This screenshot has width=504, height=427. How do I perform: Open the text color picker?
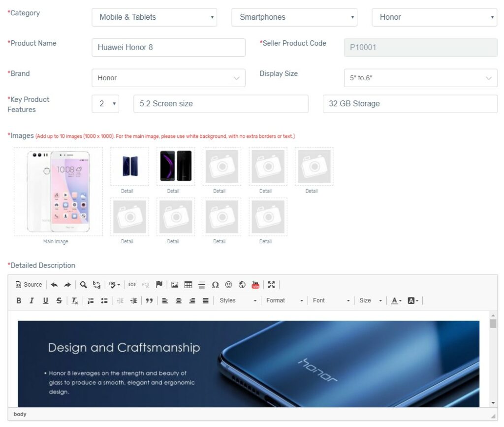pyautogui.click(x=396, y=300)
